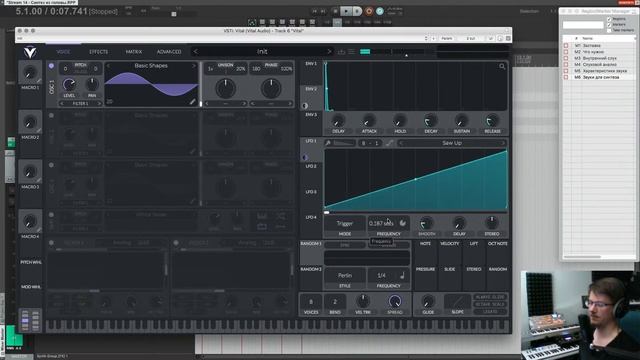
Task: Toggle the Octave Scale option
Action: coord(490,304)
